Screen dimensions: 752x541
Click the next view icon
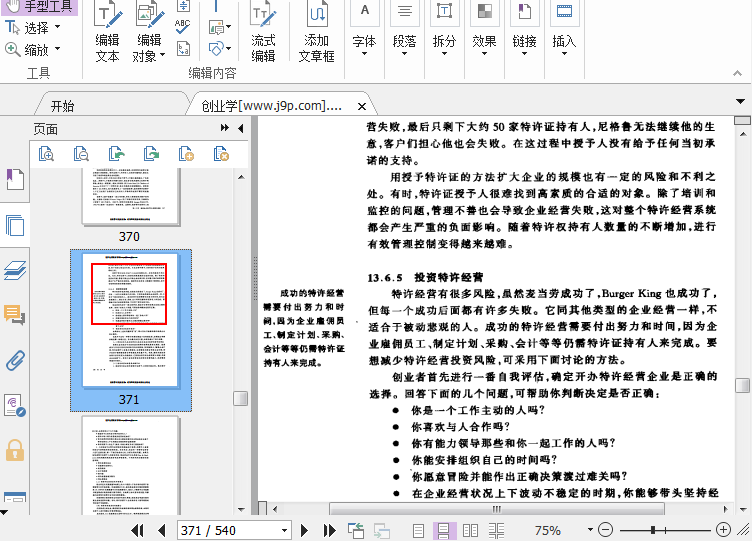(x=382, y=530)
